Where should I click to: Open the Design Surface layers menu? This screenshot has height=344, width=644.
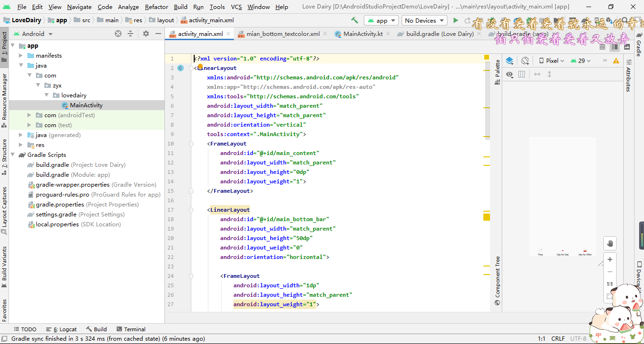coord(509,60)
